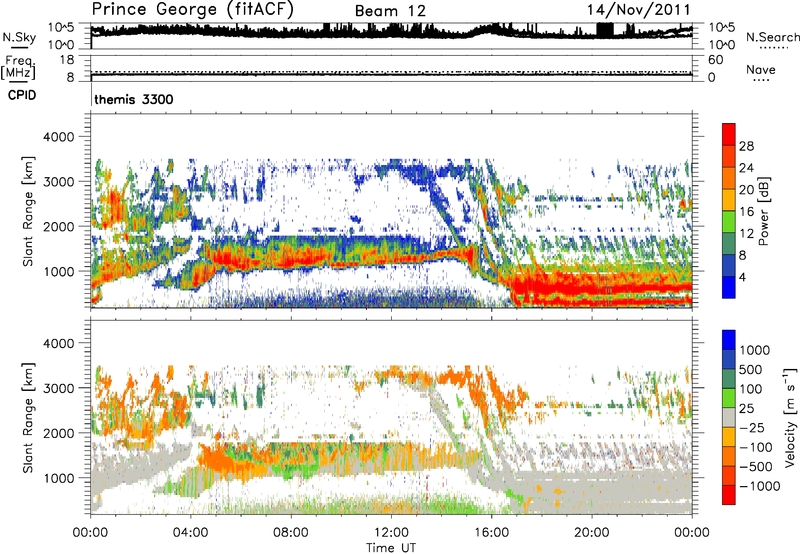Click the '16' label on Power colorbar
This screenshot has width=800, height=554.
tap(746, 212)
